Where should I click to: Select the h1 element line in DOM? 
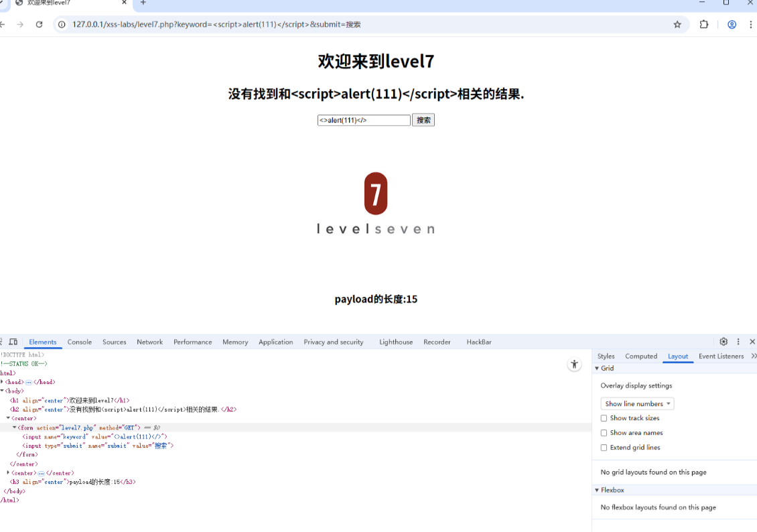tap(70, 400)
